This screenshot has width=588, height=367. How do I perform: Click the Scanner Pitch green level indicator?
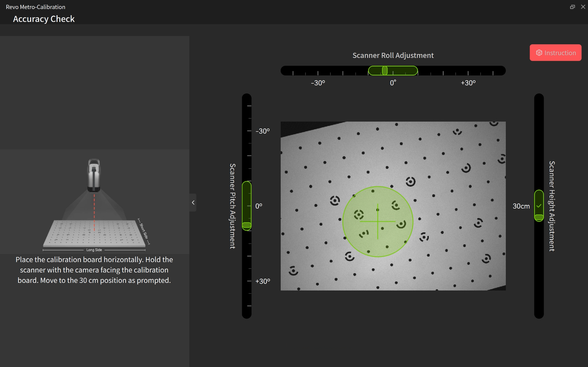click(x=247, y=205)
